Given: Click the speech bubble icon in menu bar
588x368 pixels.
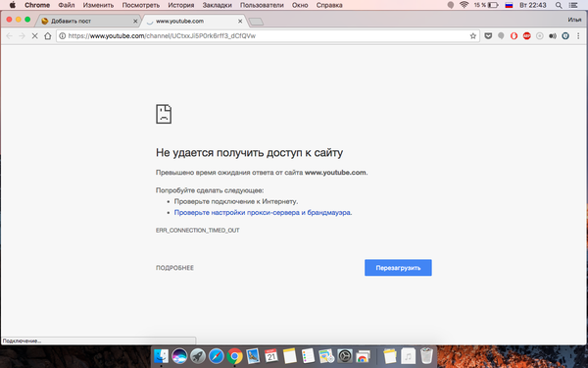Looking at the screenshot, I should pyautogui.click(x=451, y=5).
